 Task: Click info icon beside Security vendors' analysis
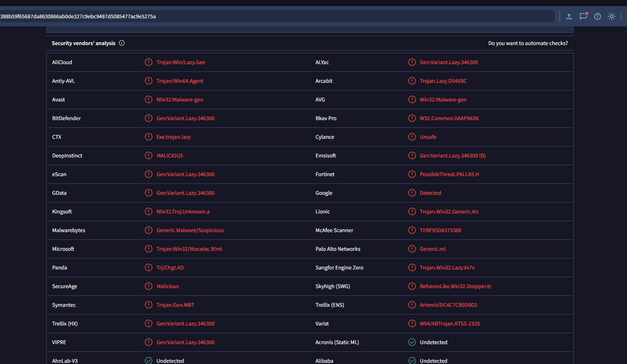click(122, 43)
